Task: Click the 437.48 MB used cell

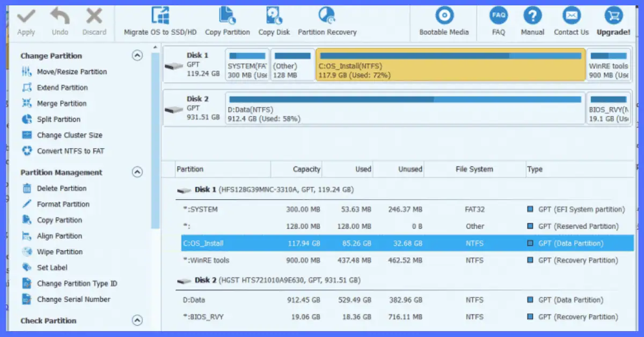Action: 355,260
